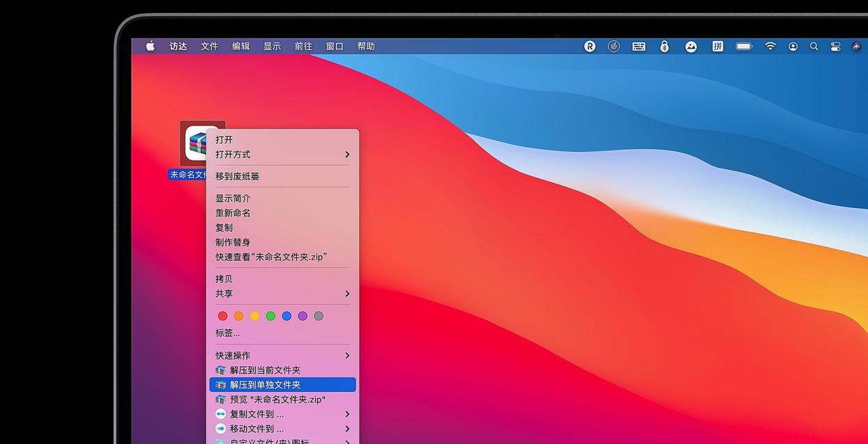This screenshot has height=444, width=868.
Task: Apply the purple tag color
Action: pyautogui.click(x=303, y=316)
